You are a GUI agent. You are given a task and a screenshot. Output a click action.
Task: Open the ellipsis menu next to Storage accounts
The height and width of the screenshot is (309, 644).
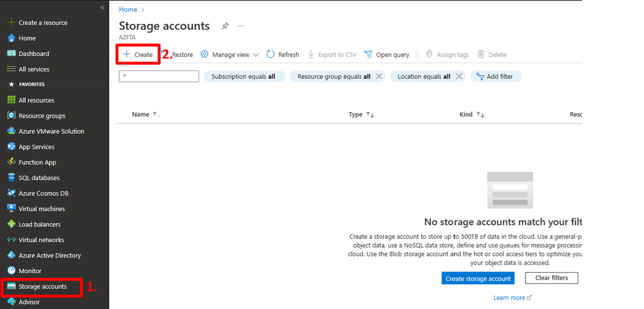point(241,26)
